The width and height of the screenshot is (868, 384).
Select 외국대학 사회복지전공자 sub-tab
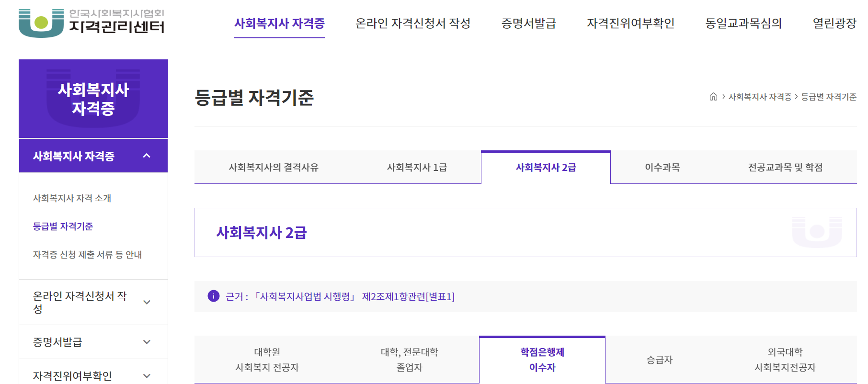coord(785,360)
